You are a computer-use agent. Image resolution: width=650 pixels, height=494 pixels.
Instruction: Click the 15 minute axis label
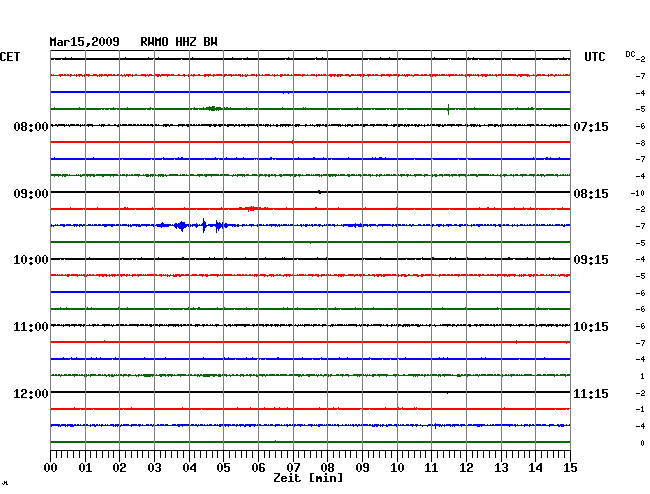point(570,468)
